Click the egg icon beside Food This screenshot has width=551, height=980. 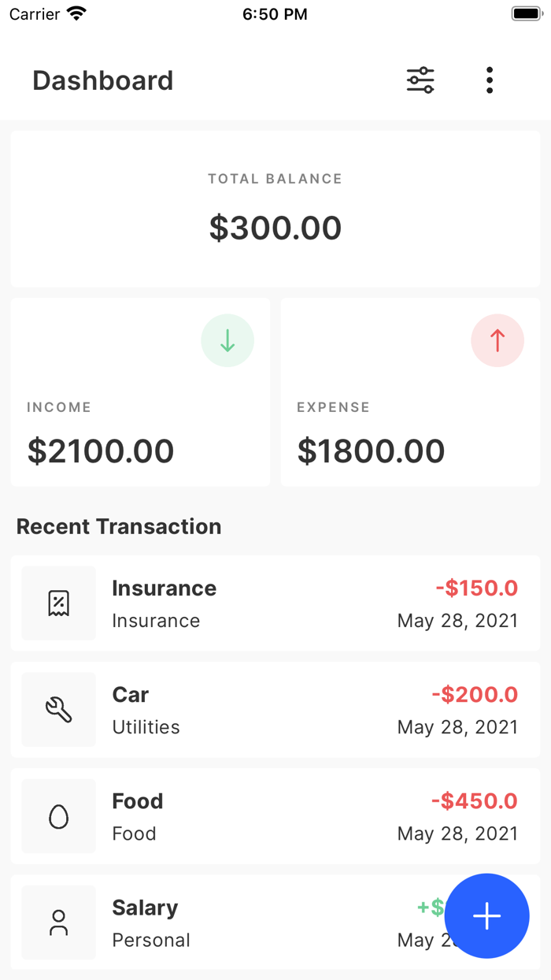click(x=58, y=815)
